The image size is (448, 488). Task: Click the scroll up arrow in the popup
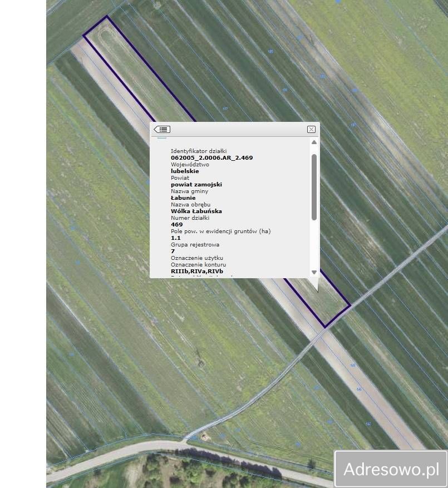pyautogui.click(x=314, y=142)
